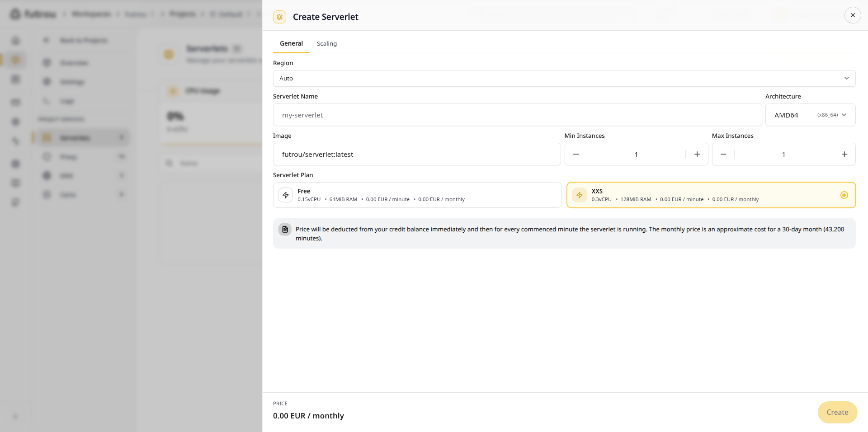This screenshot has width=868, height=432.
Task: Click the serverlet icon next to the title
Action: pos(280,17)
